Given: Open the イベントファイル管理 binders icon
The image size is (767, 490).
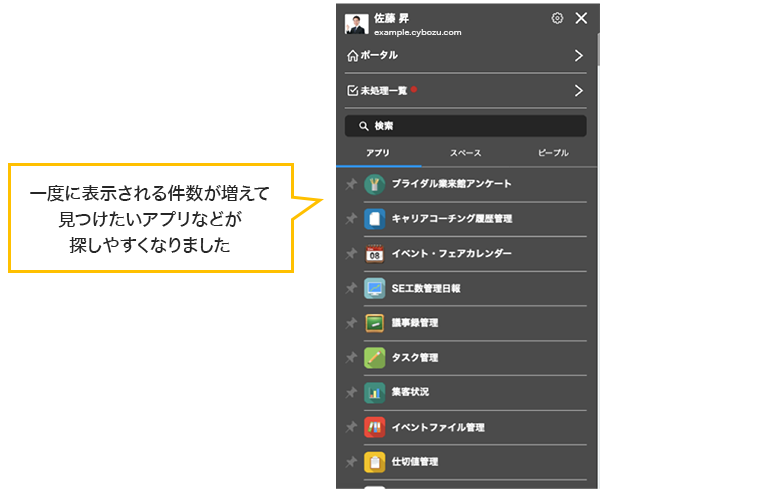Looking at the screenshot, I should (x=375, y=427).
